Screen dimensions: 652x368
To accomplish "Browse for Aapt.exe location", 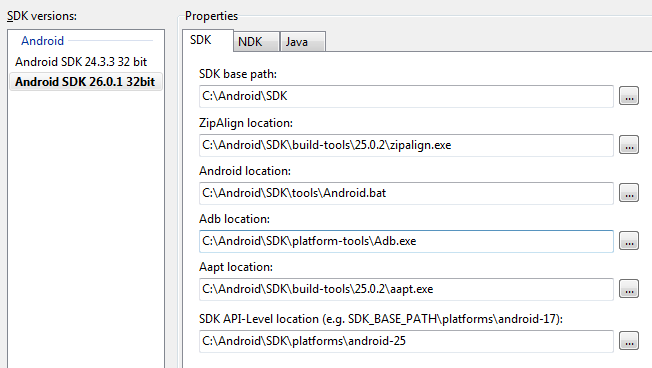I will pyautogui.click(x=629, y=289).
